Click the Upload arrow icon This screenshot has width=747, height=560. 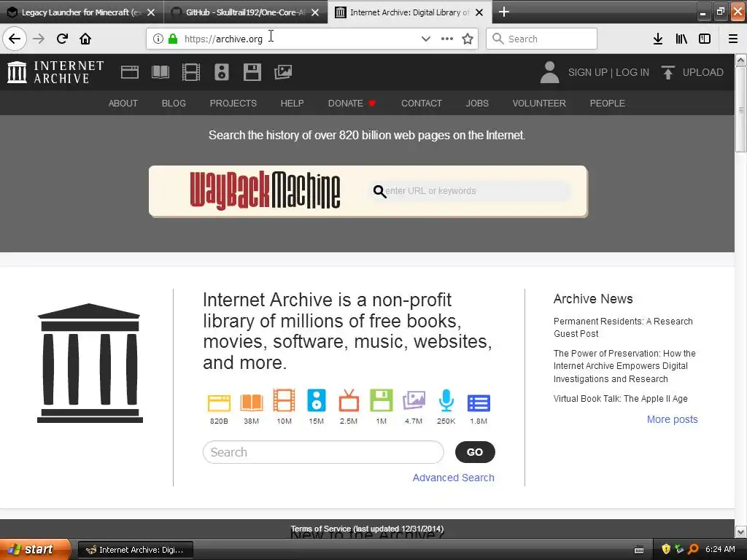point(668,72)
